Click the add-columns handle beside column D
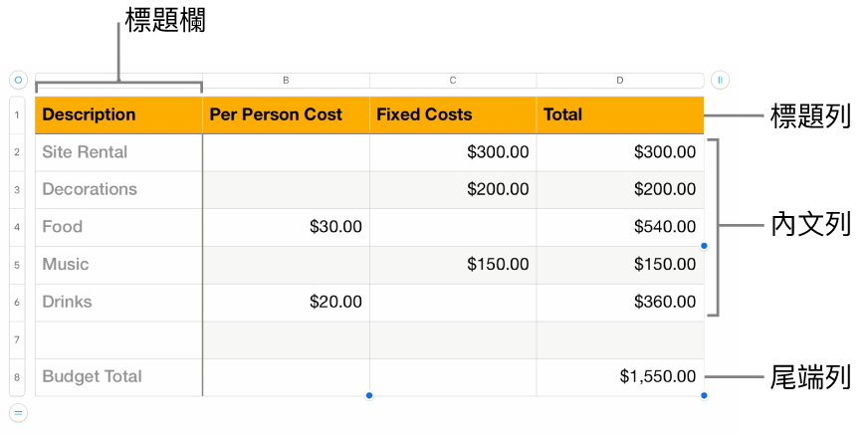This screenshot has height=434, width=868. click(x=721, y=80)
